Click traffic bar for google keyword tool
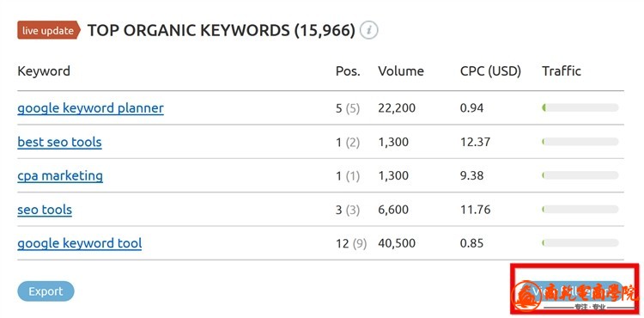 click(x=580, y=243)
